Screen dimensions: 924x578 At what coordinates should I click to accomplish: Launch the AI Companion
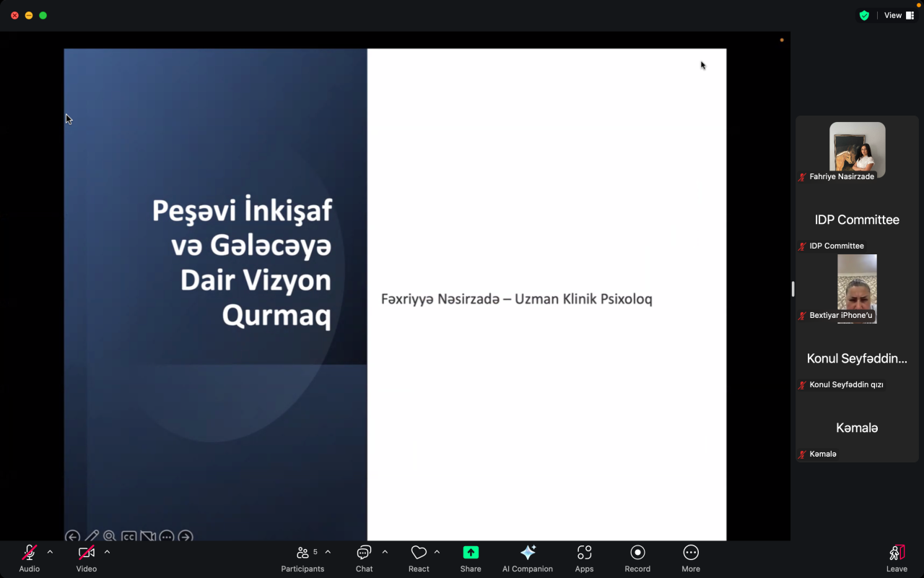tap(528, 558)
